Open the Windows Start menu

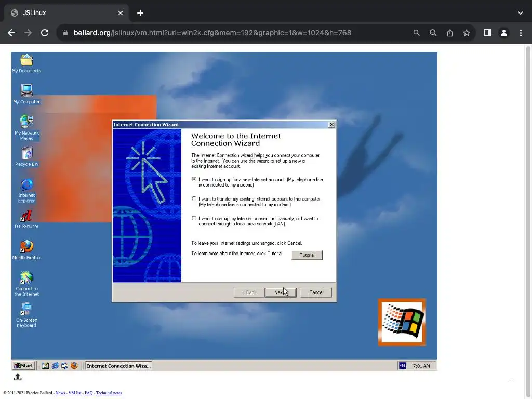point(24,365)
